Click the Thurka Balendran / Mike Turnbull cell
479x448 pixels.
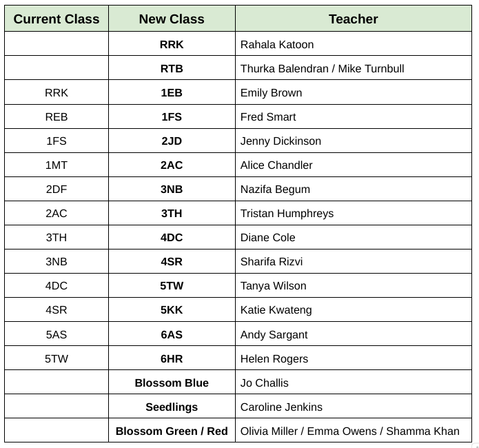tap(322, 68)
